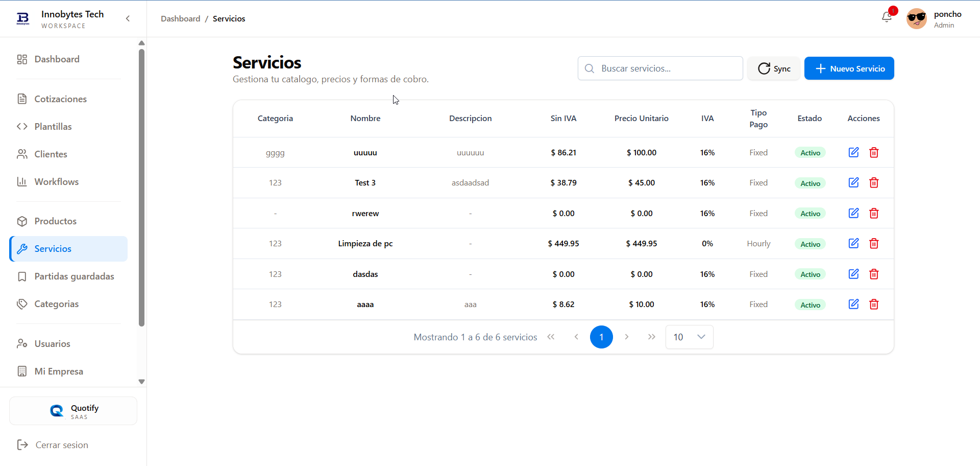Click Cerrar sesion to log out
This screenshot has width=980, height=466.
click(x=53, y=445)
